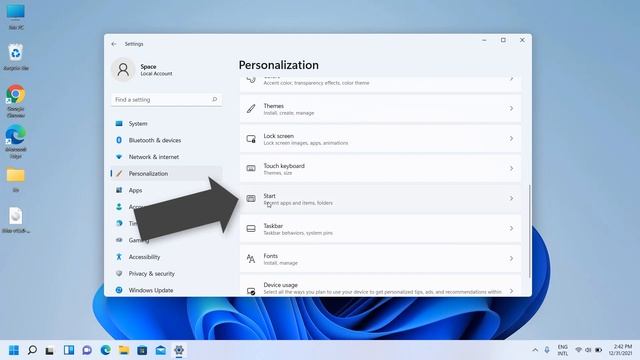The height and width of the screenshot is (360, 640).
Task: Click the Find a setting search box
Action: pos(167,100)
